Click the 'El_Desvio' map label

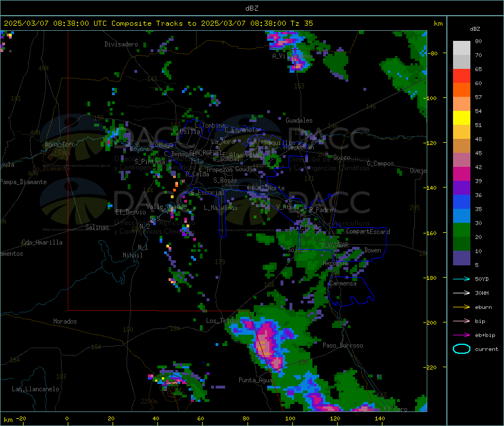[131, 212]
